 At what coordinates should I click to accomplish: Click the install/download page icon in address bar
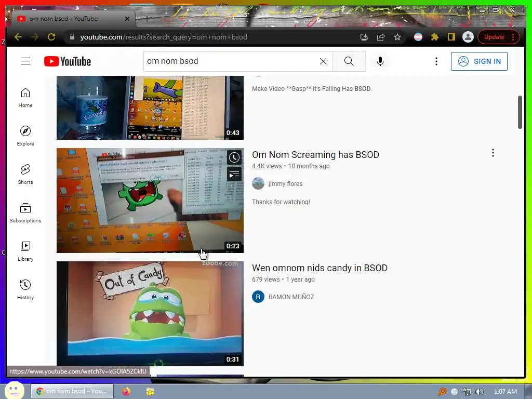[x=364, y=37]
